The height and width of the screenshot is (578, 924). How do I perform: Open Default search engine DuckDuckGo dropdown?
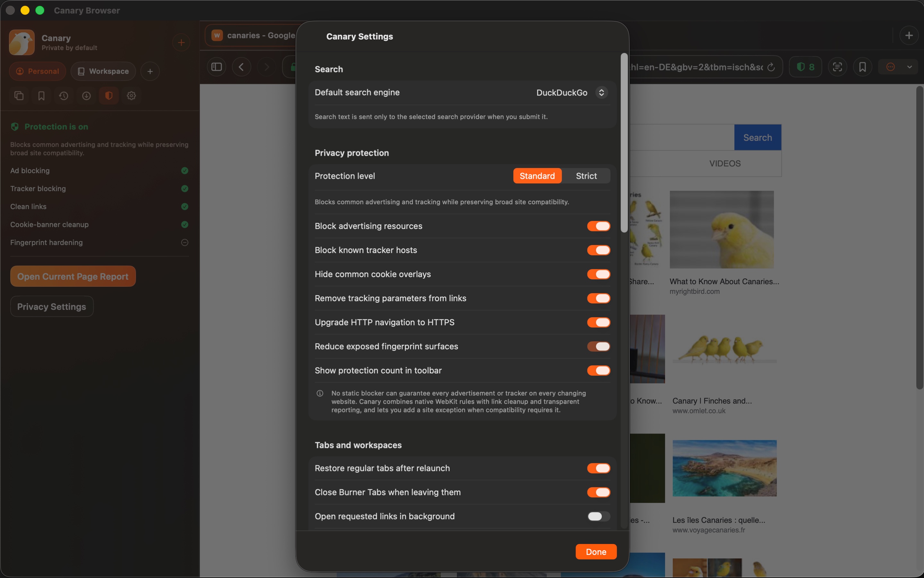point(572,92)
